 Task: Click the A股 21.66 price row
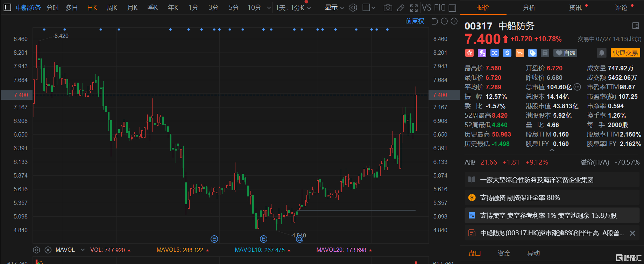[552, 162]
